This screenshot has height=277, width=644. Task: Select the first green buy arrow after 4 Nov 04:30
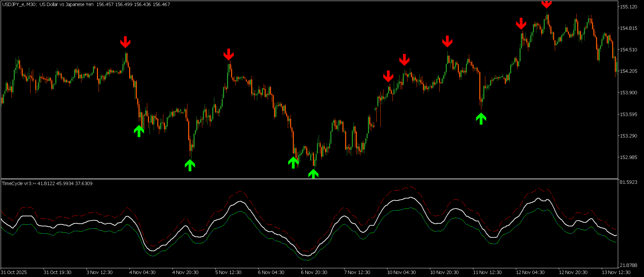click(x=139, y=131)
